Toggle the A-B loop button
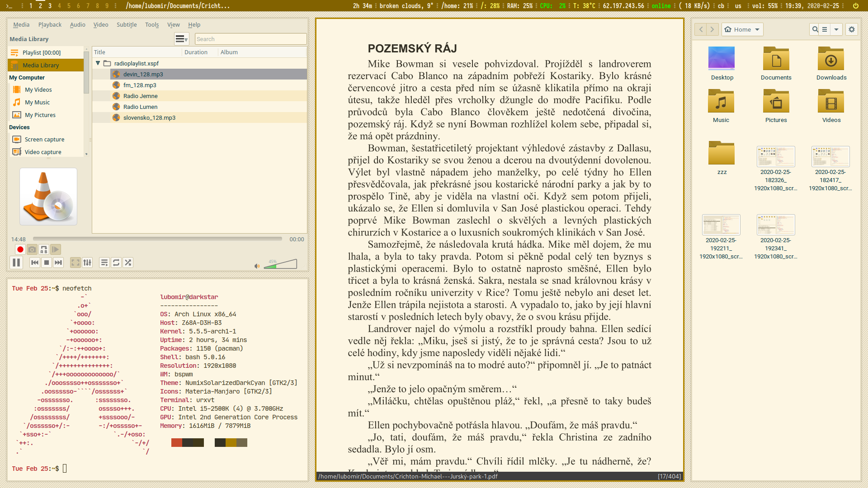This screenshot has width=868, height=488. 44,249
